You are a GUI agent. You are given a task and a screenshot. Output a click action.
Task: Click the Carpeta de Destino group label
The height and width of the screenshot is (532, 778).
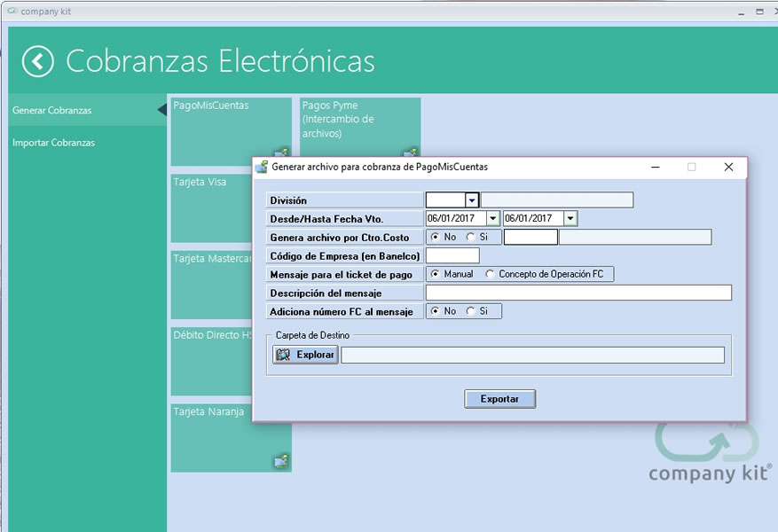pyautogui.click(x=312, y=335)
